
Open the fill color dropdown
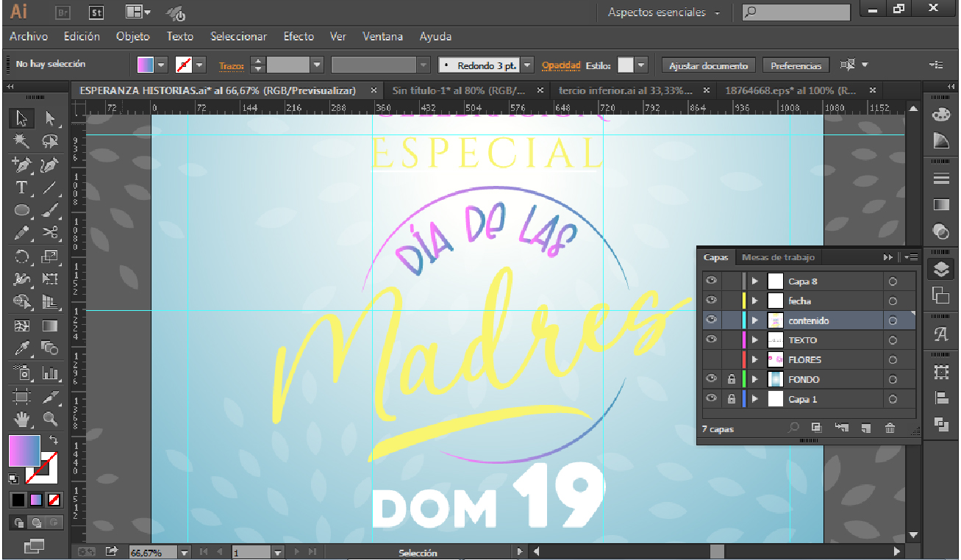[162, 65]
